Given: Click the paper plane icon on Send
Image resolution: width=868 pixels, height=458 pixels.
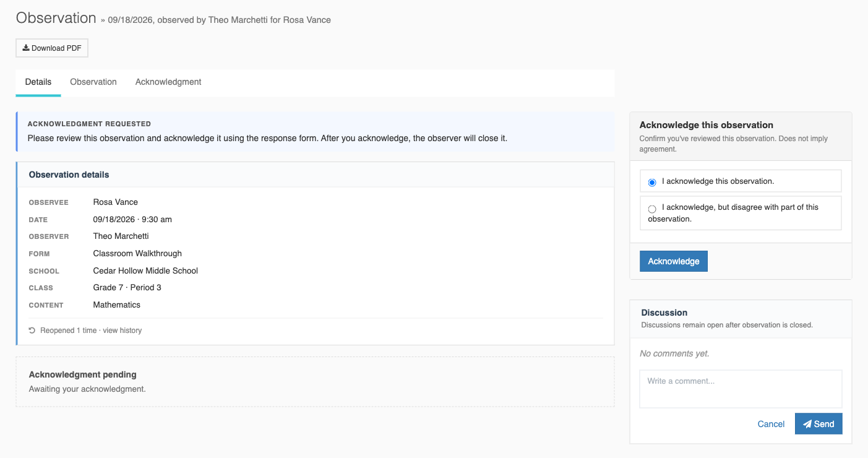Looking at the screenshot, I should [807, 424].
